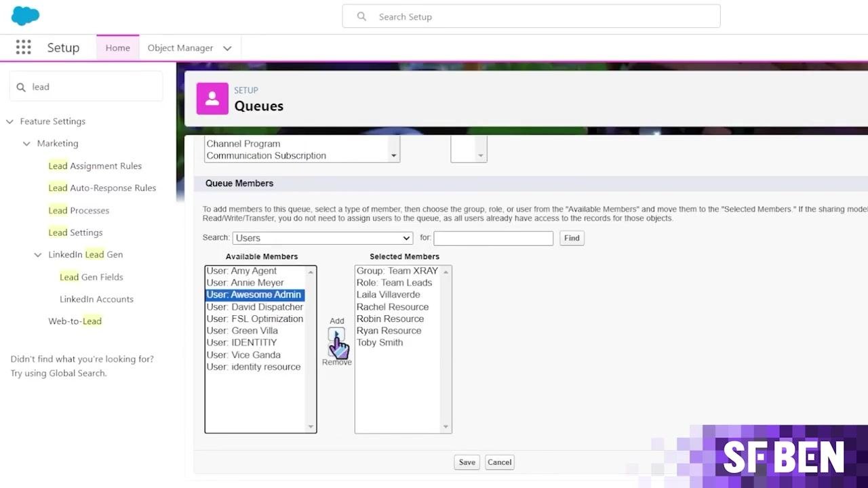Click the Available Members list scrollbar

coord(311,349)
